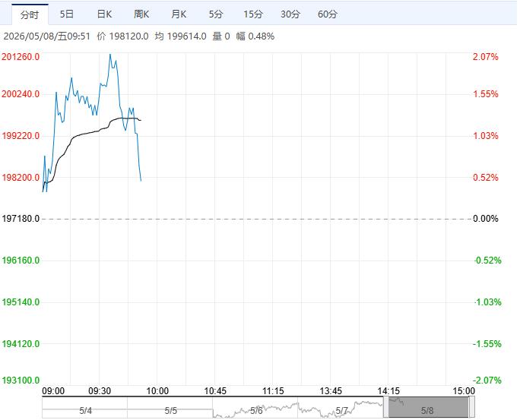The width and height of the screenshot is (520, 420).
Task: Click the blue price line peak
Action: coord(110,55)
